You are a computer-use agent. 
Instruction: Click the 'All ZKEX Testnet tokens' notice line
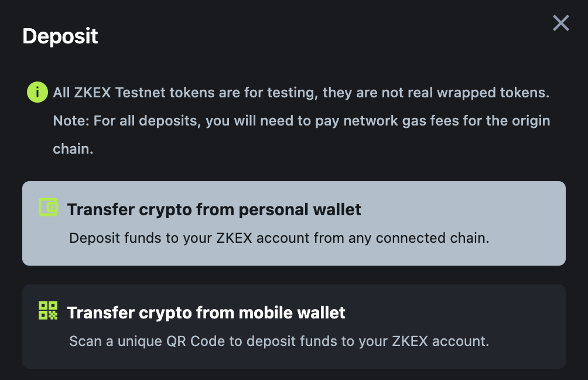point(301,93)
